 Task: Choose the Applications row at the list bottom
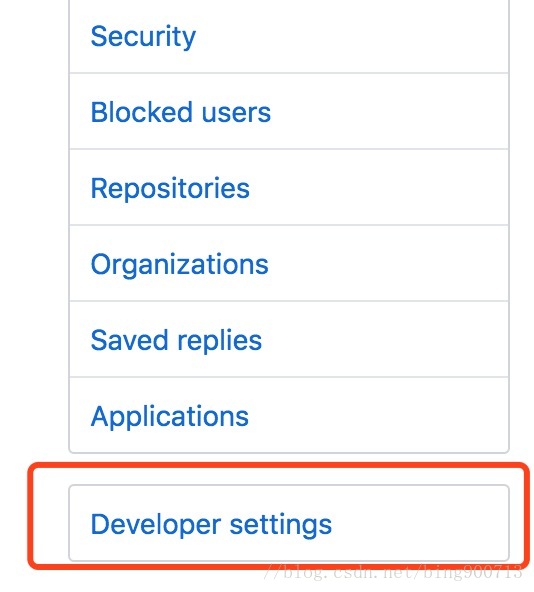[x=289, y=415]
